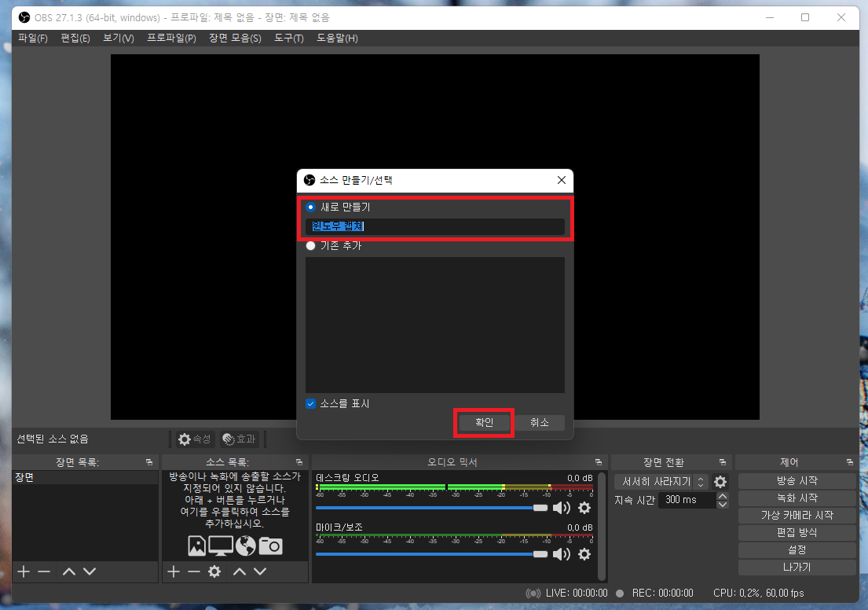Click the 300 ms duration field
Viewport: 868px width, 610px height.
pos(687,500)
